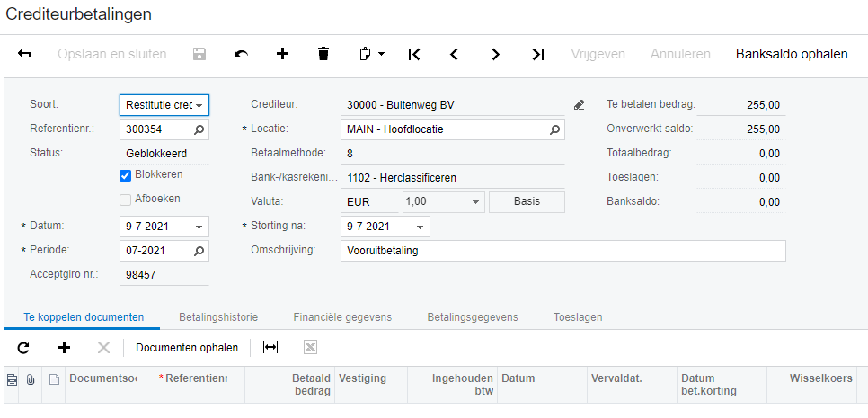Screen dimensions: 868x418
Task: Click fit columns icon in grid toolbar
Action: (270, 347)
